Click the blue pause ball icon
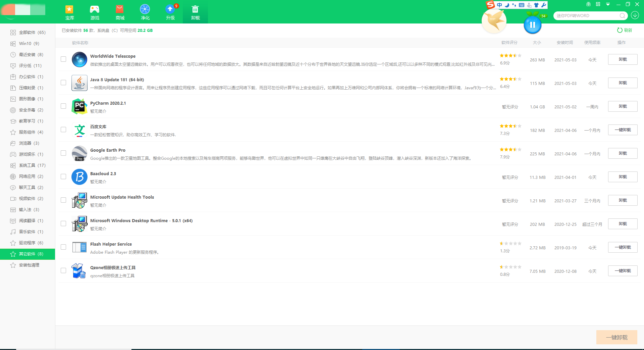This screenshot has height=350, width=644. pos(532,25)
